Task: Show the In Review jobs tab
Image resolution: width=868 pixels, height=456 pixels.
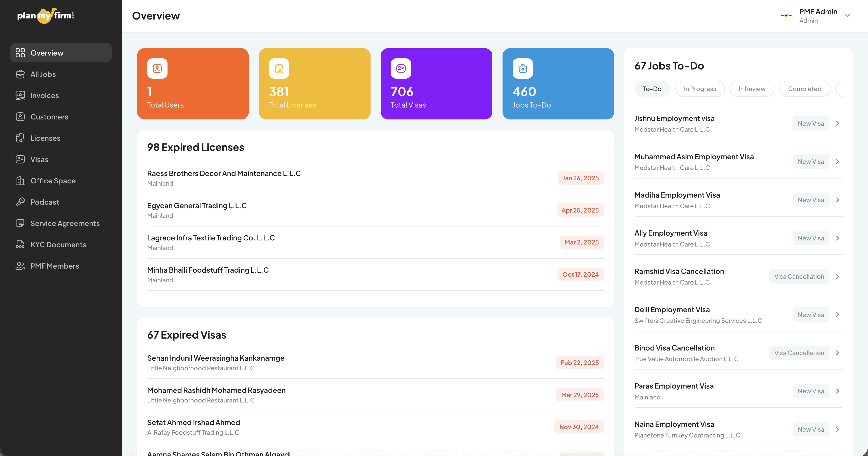Action: tap(752, 89)
